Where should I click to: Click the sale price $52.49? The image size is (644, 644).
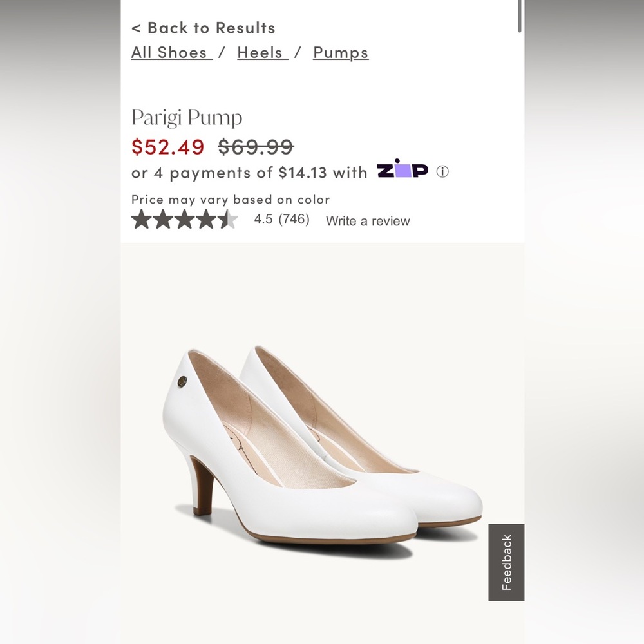[x=167, y=146]
